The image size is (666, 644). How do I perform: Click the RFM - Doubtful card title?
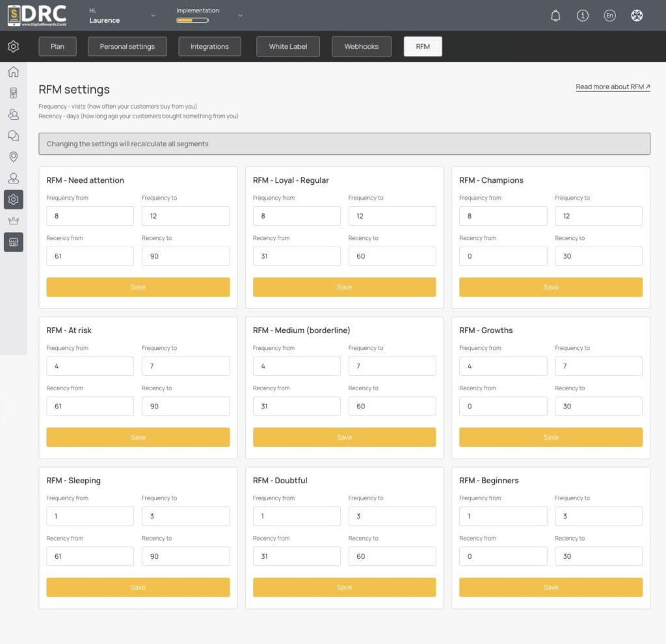point(280,481)
